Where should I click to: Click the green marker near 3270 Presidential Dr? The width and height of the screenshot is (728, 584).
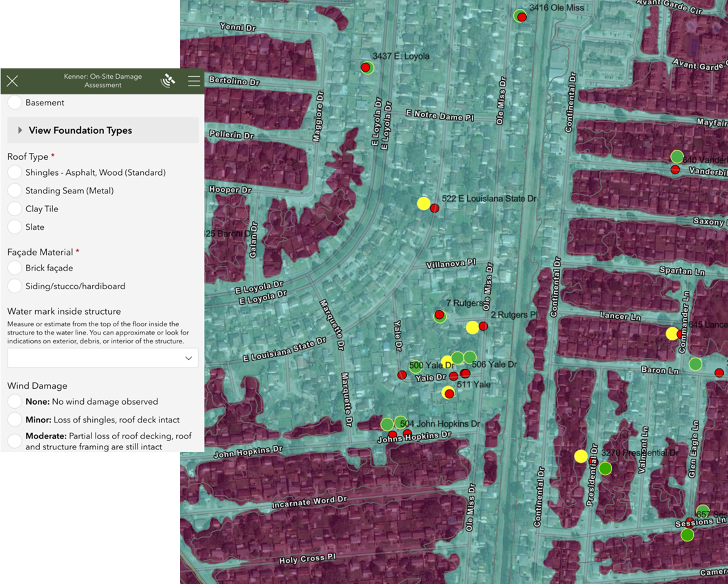[605, 468]
